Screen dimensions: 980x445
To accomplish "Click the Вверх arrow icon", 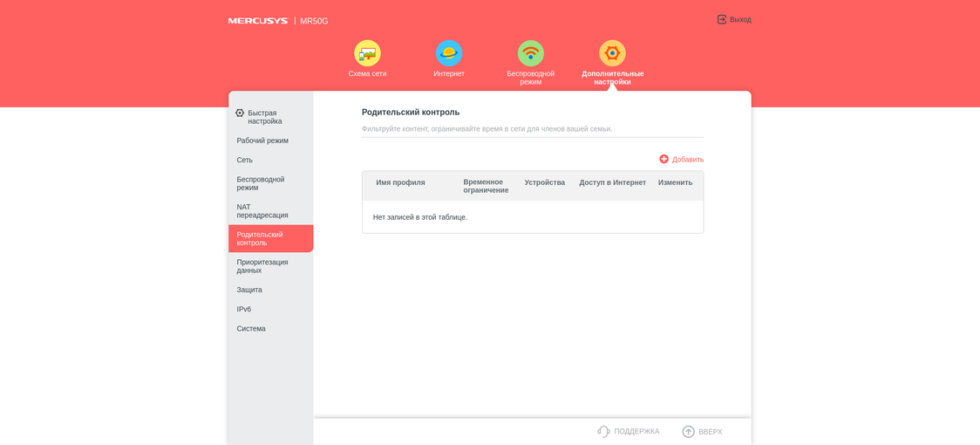I will coord(688,431).
